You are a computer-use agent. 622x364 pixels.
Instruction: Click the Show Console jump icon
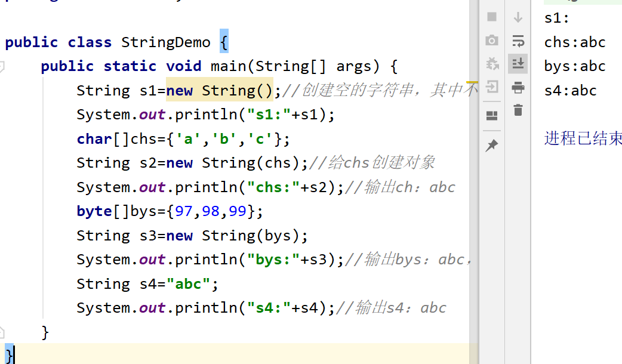coord(491,87)
